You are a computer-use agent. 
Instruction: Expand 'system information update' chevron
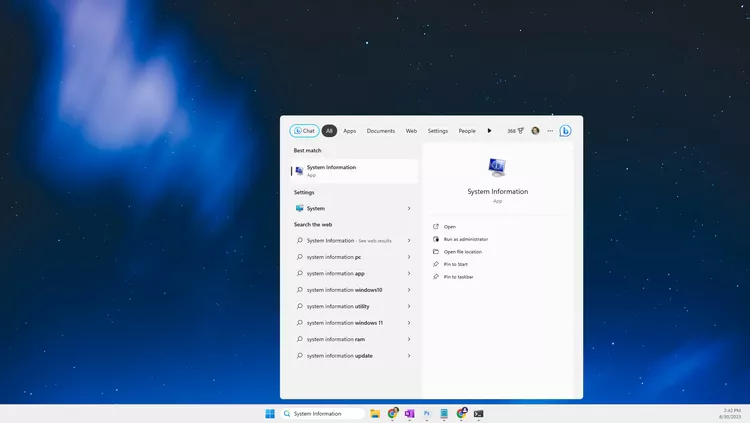click(409, 356)
